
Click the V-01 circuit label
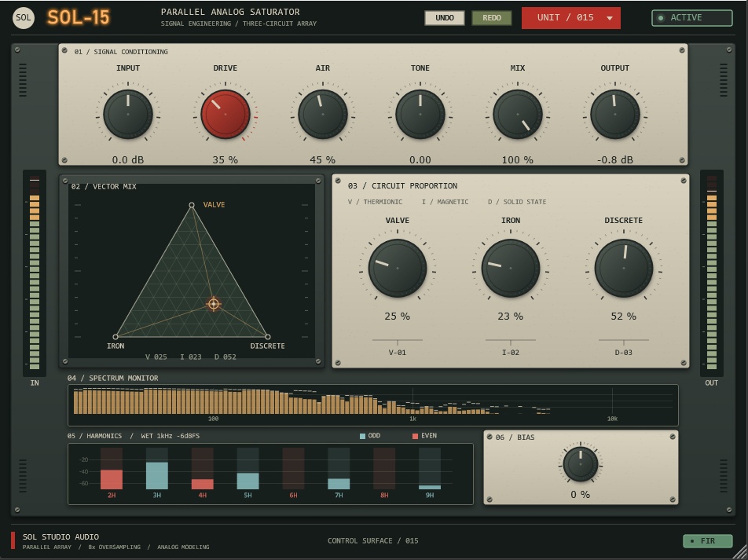click(398, 353)
